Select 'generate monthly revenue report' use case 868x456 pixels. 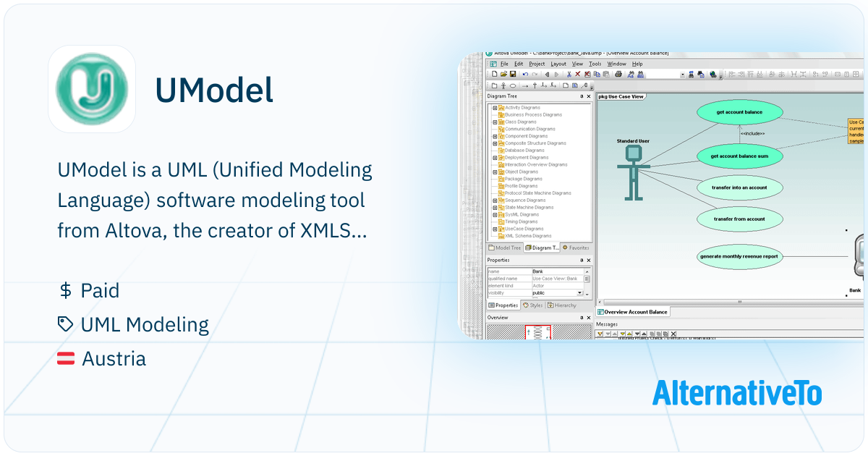[739, 256]
